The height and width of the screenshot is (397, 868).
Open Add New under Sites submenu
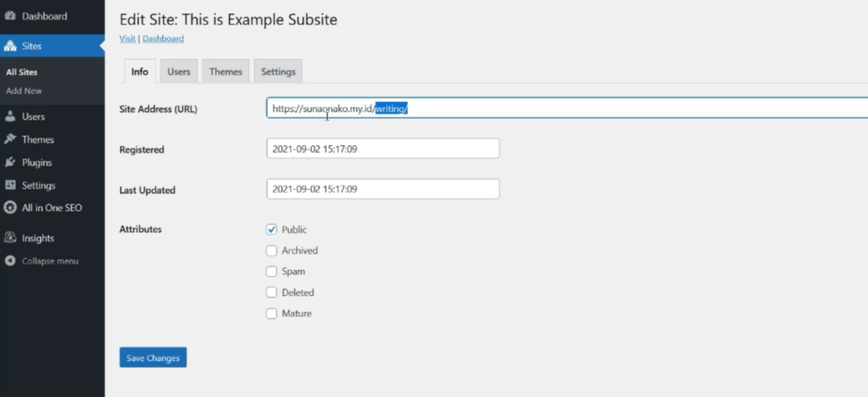24,91
